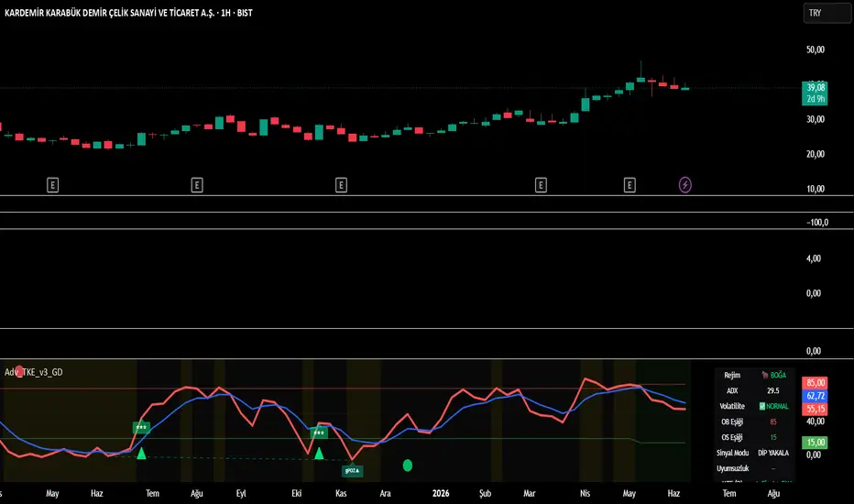Click the Sinyal Modu row label
The width and height of the screenshot is (854, 504).
pos(732,454)
